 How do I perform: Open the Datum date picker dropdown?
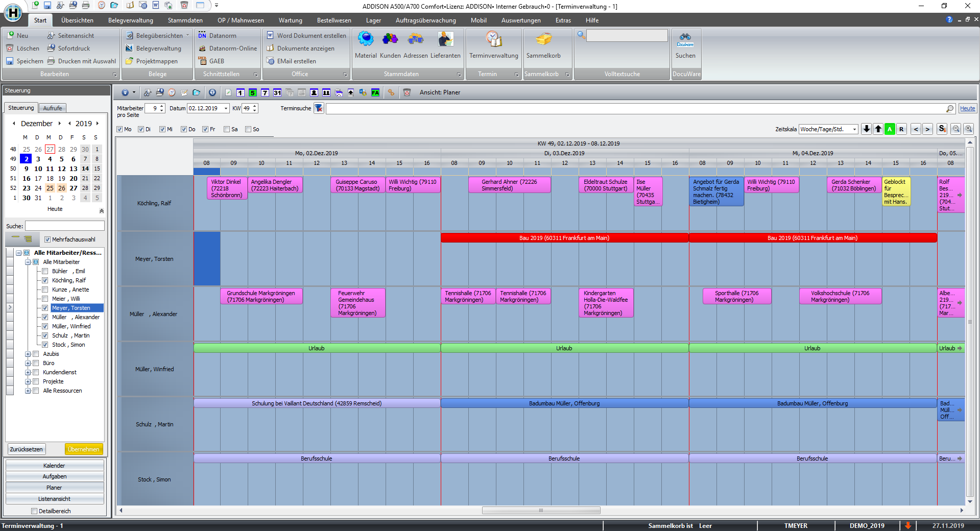click(x=226, y=108)
